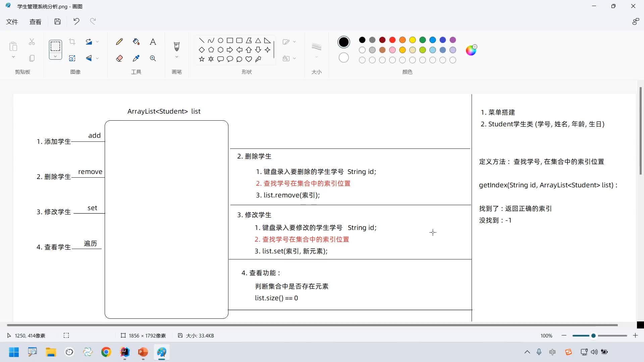Click the Redo arrow
Image resolution: width=644 pixels, height=362 pixels.
pyautogui.click(x=93, y=21)
